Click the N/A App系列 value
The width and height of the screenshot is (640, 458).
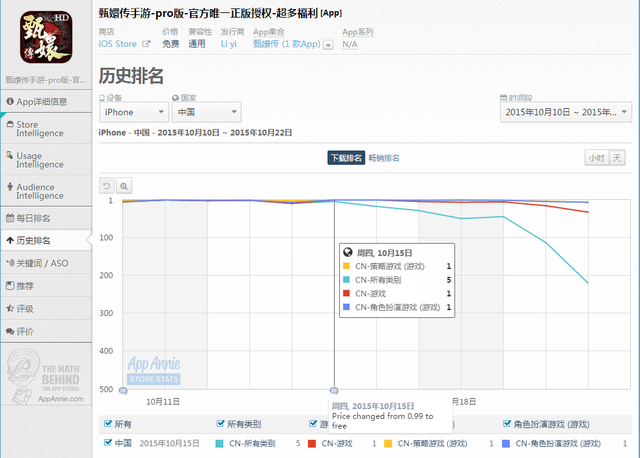(350, 44)
